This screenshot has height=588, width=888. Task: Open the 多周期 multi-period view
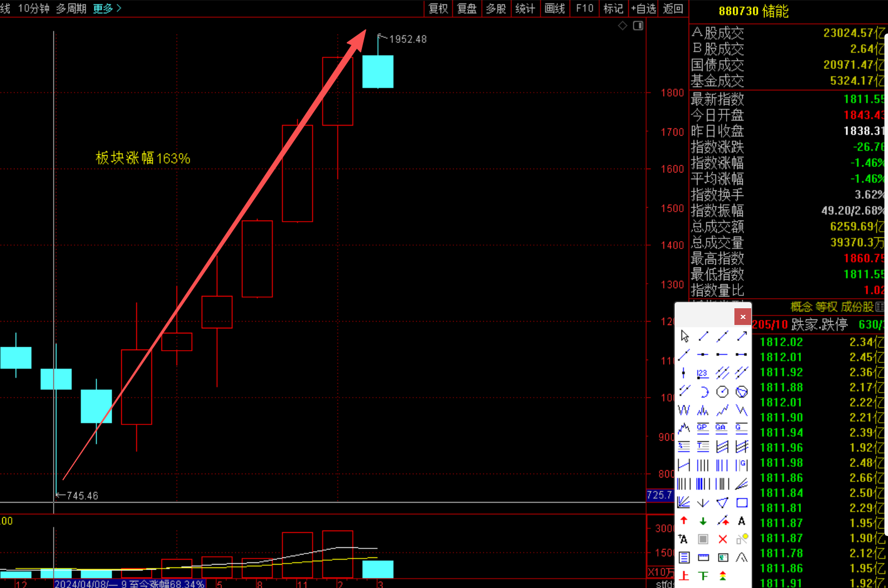tap(71, 8)
